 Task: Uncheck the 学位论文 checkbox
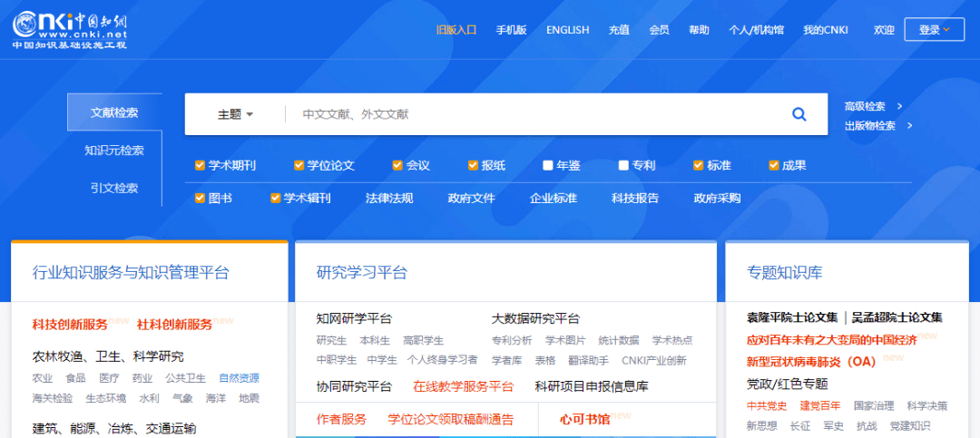(299, 166)
